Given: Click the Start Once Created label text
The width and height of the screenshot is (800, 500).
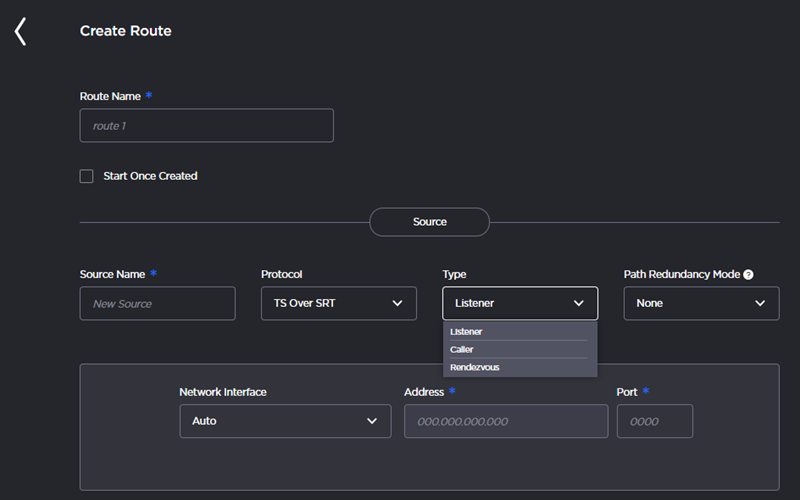Looking at the screenshot, I should pos(150,176).
